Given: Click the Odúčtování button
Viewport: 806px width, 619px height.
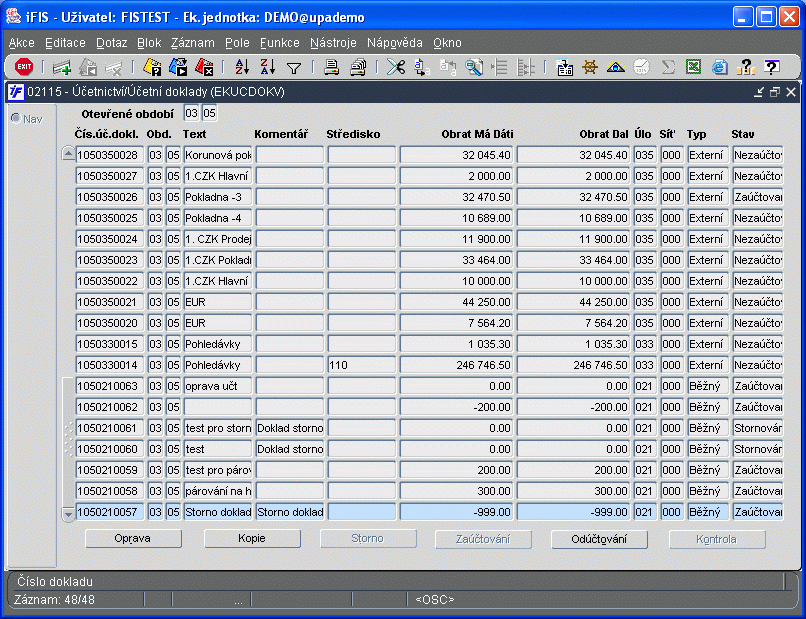Looking at the screenshot, I should 599,539.
